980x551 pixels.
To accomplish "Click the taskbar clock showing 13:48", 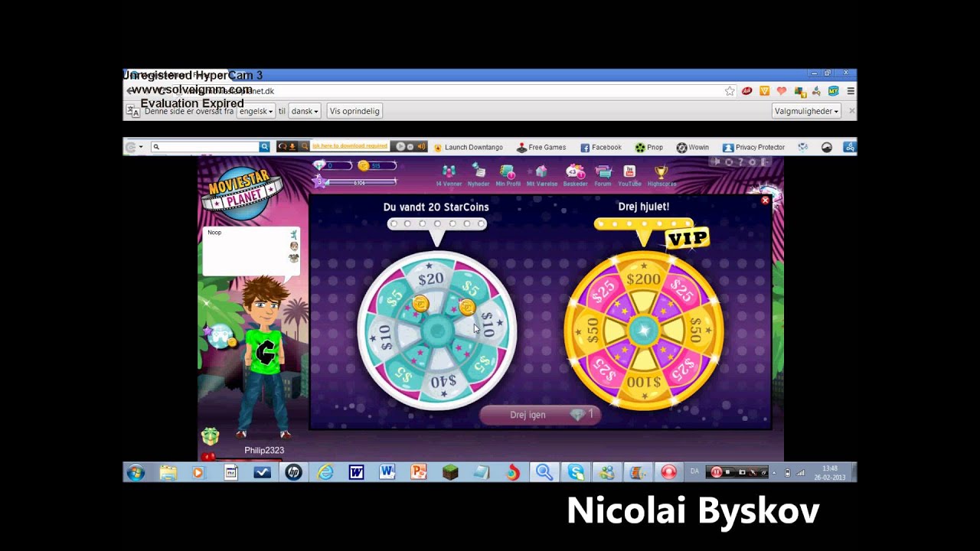I will pos(830,472).
